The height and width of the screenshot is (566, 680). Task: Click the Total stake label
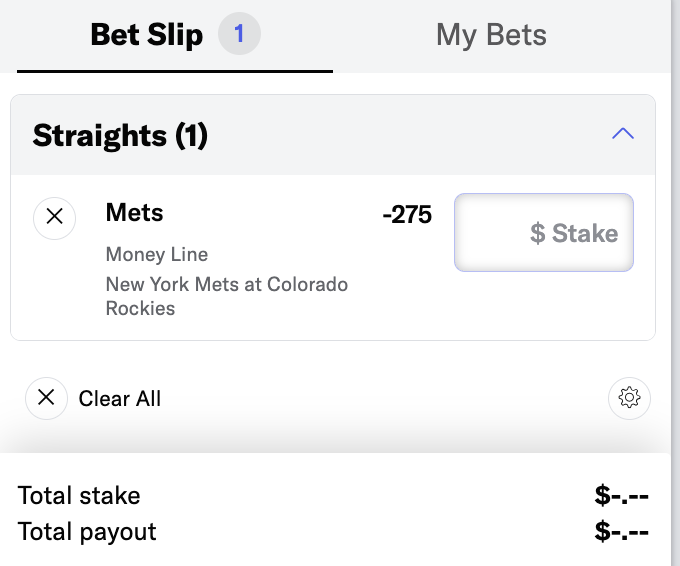(79, 495)
